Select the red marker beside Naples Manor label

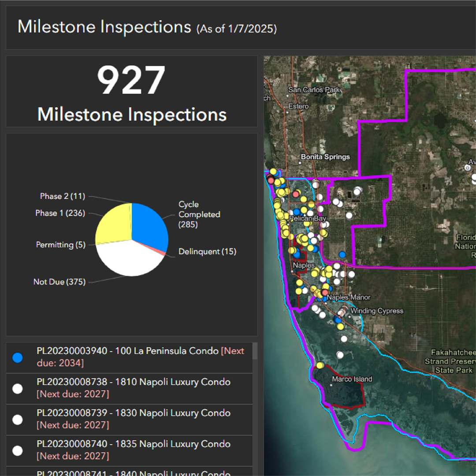coord(325,293)
